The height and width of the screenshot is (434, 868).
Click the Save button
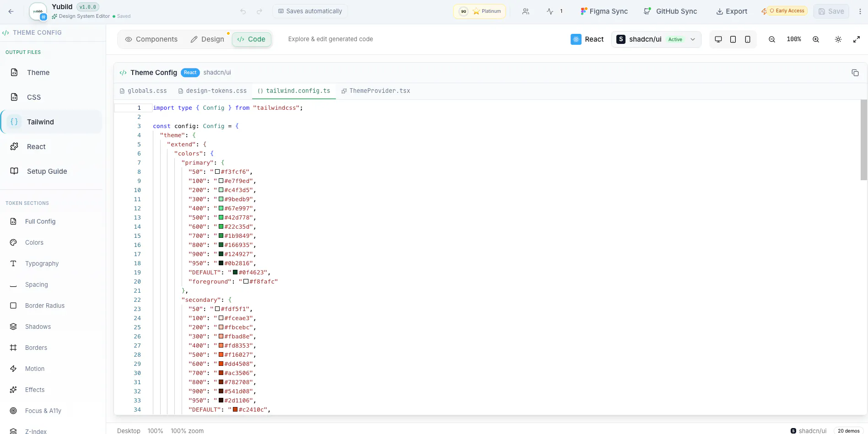click(831, 11)
